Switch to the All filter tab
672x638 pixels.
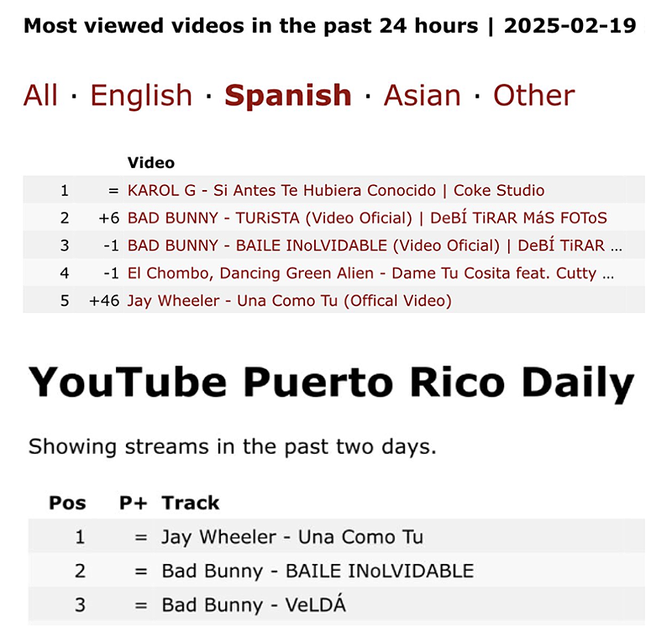pyautogui.click(x=40, y=95)
